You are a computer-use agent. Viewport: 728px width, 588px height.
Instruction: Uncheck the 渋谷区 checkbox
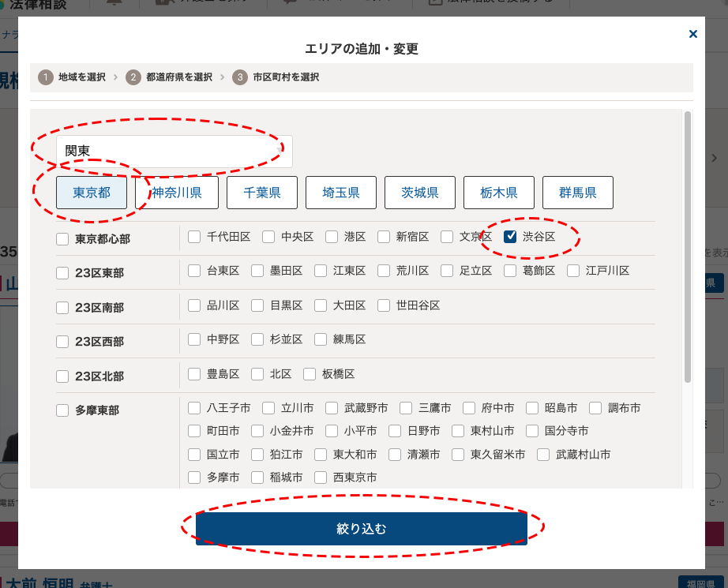pyautogui.click(x=510, y=237)
